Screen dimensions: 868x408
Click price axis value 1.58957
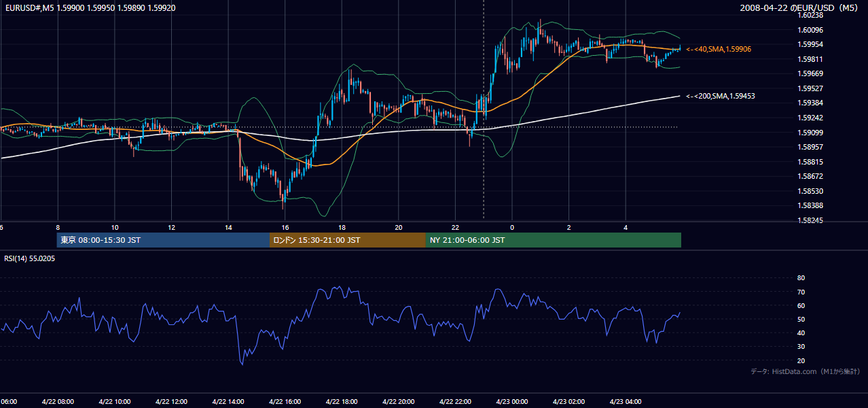click(x=810, y=147)
